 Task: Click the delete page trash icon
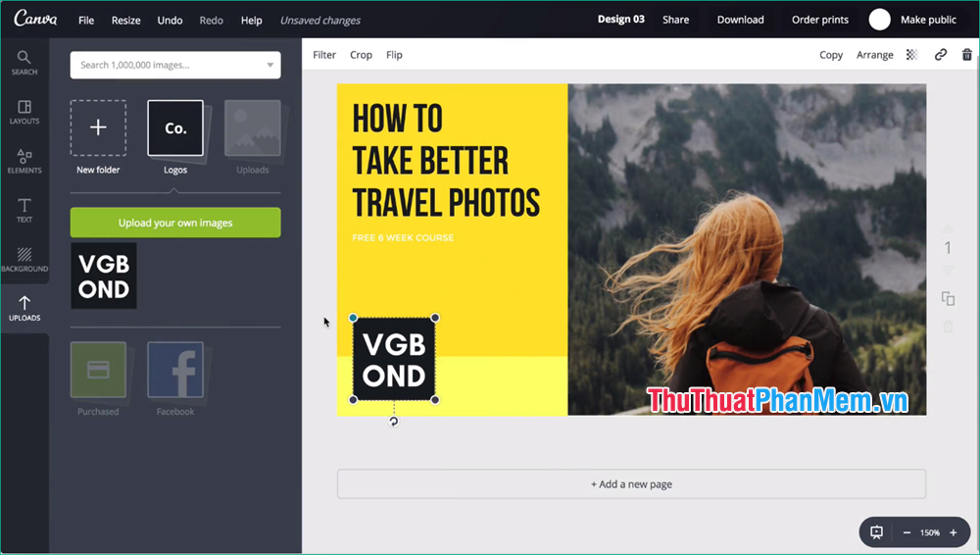(x=948, y=327)
